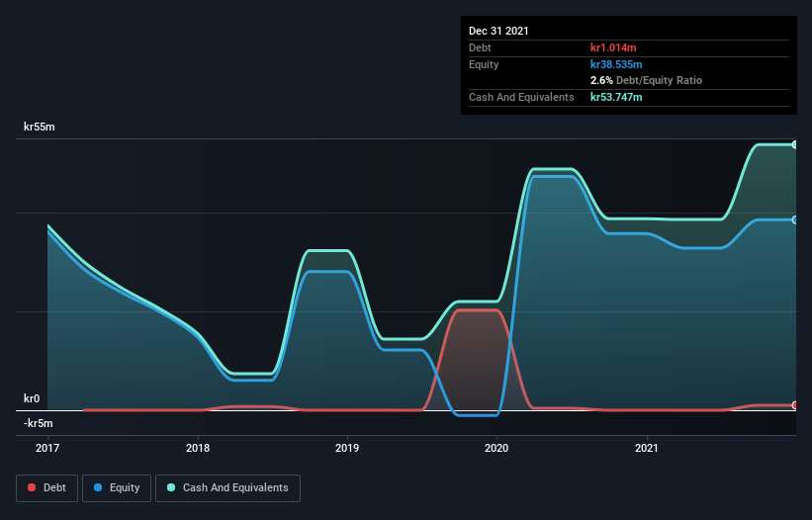812x520 pixels.
Task: Select the 2019 x-axis label
Action: pos(347,448)
